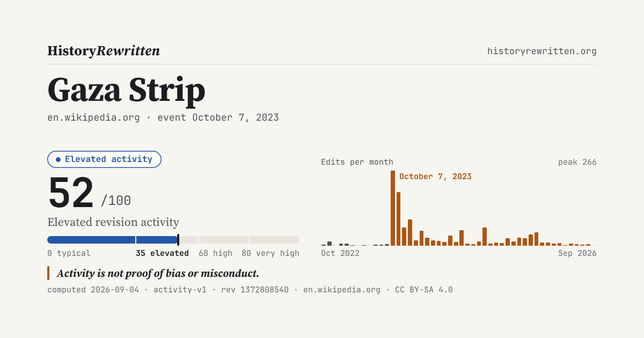Click the 'Activity is not proof' disclaimer

coord(158,273)
